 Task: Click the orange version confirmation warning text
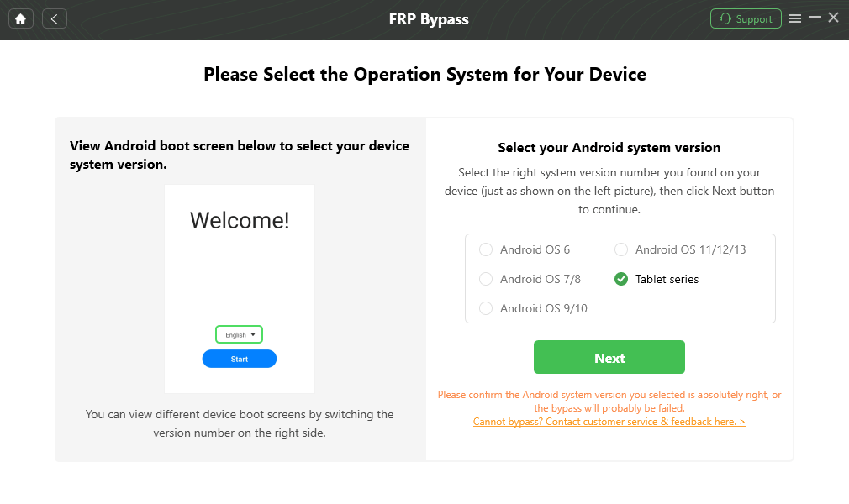point(609,401)
